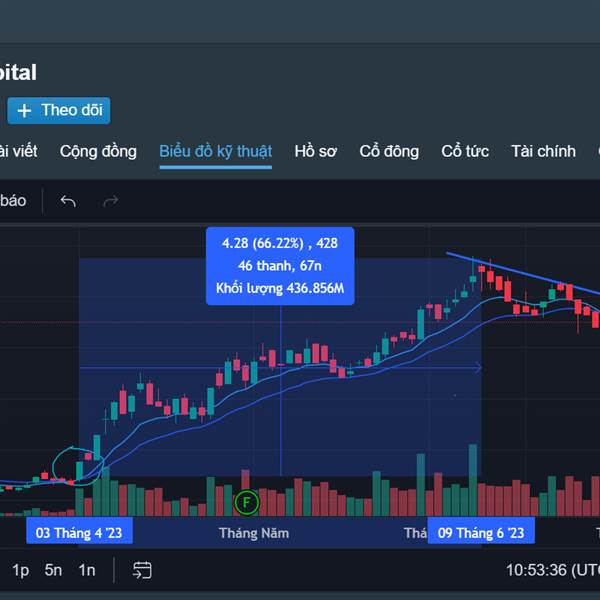Select the 1p time range

click(x=21, y=570)
